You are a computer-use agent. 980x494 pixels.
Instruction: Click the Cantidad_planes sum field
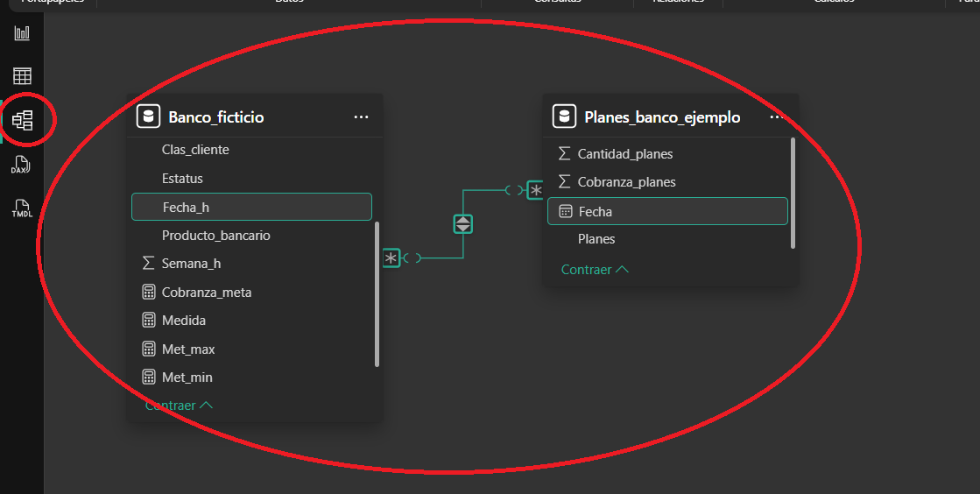(x=624, y=154)
